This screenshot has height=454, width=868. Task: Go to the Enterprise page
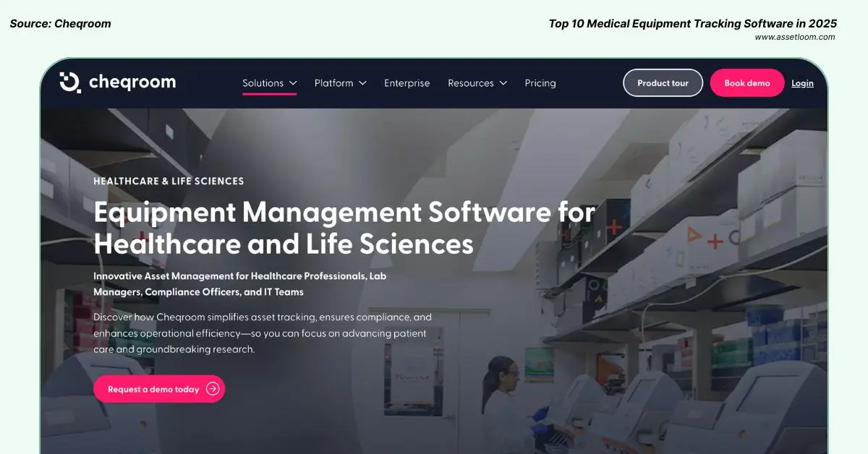(407, 83)
